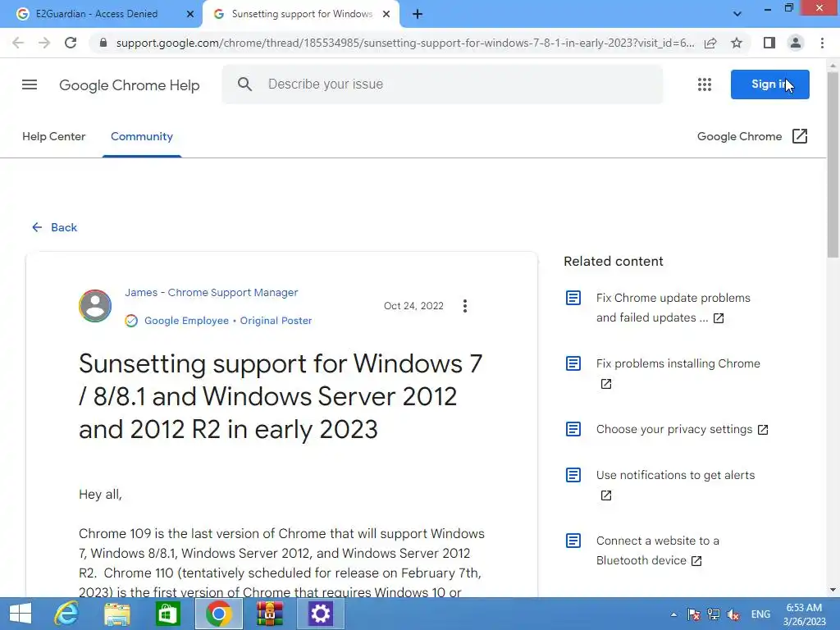View site information lock icon
The image size is (840, 630).
(x=103, y=43)
